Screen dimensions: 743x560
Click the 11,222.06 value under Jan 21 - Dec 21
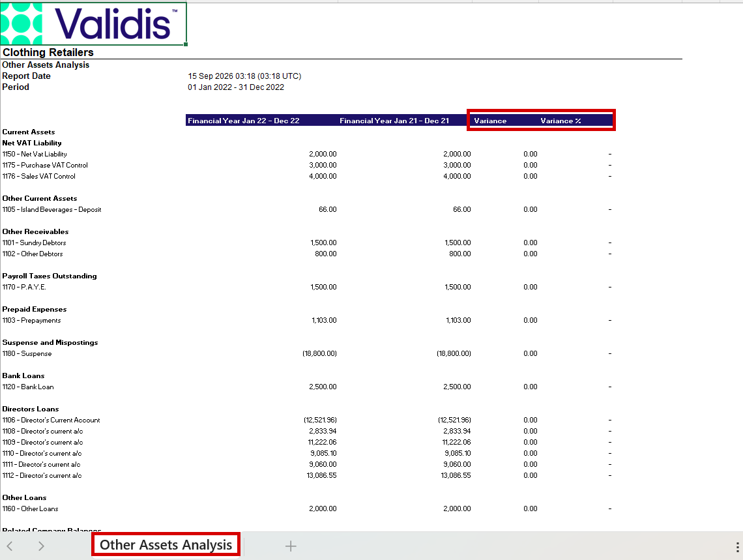456,442
